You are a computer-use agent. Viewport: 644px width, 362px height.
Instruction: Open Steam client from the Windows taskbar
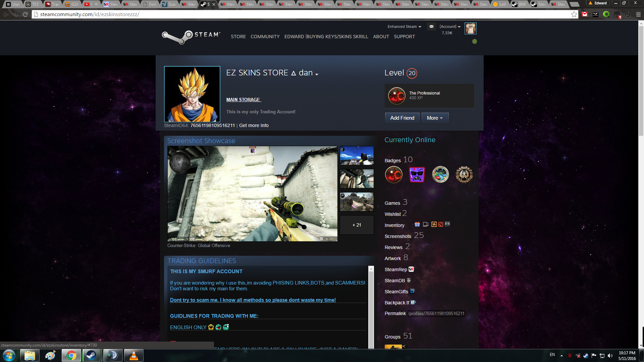click(91, 355)
